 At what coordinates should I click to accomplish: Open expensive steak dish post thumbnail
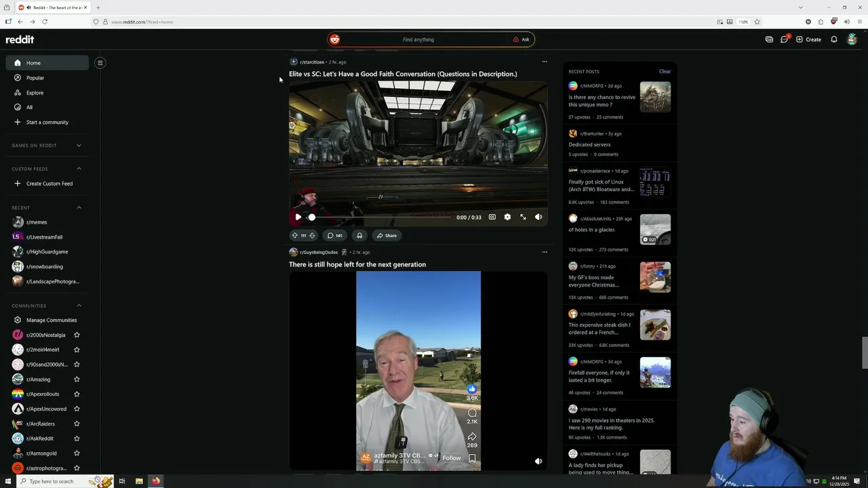(x=655, y=325)
